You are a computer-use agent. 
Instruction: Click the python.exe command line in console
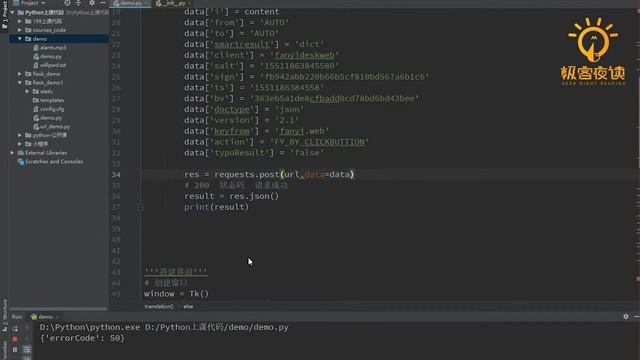coord(164,327)
